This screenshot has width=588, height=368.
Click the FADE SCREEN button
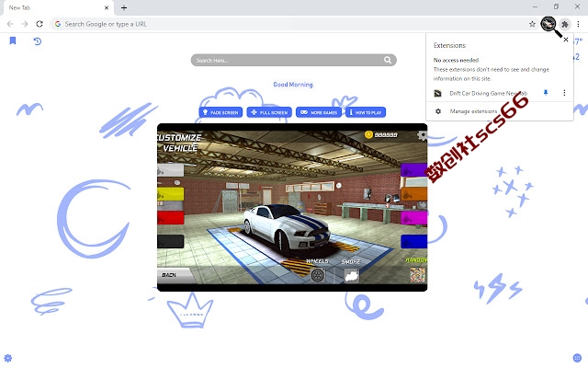[x=220, y=112]
